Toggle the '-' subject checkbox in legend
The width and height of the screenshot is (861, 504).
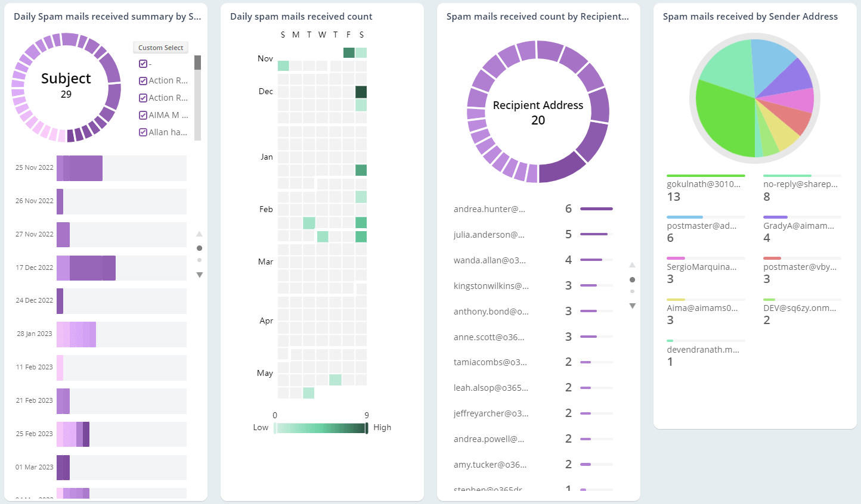tap(143, 64)
